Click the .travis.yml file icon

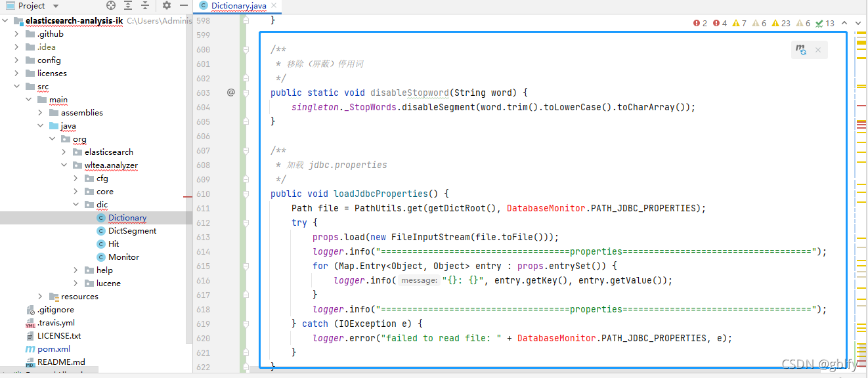pyautogui.click(x=30, y=323)
